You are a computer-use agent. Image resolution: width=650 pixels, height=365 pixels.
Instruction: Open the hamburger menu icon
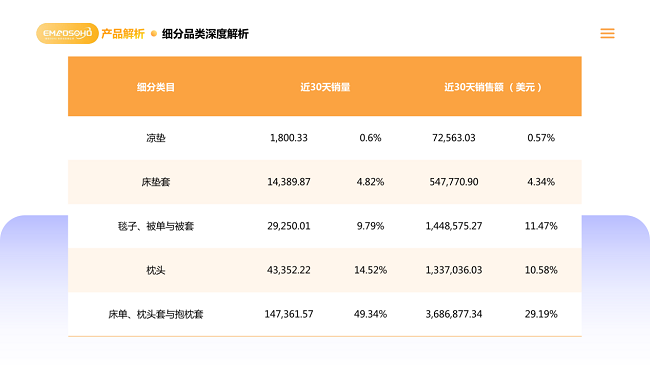tap(607, 33)
